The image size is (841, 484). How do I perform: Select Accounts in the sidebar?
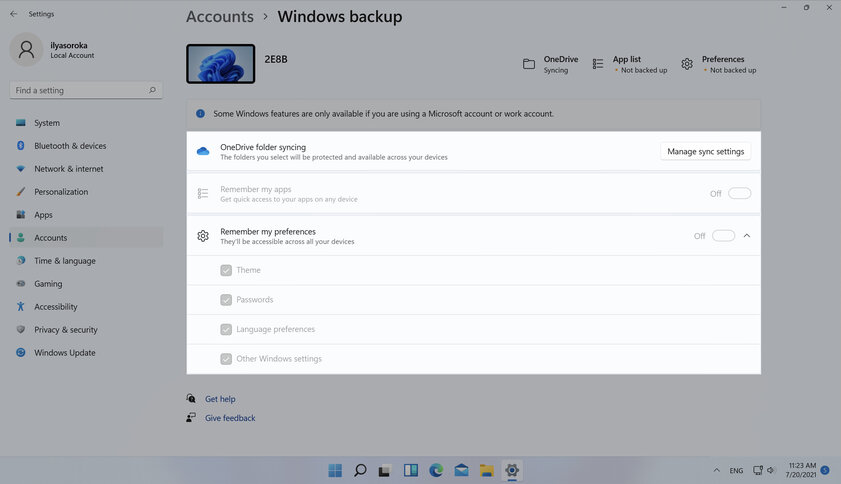(x=86, y=238)
